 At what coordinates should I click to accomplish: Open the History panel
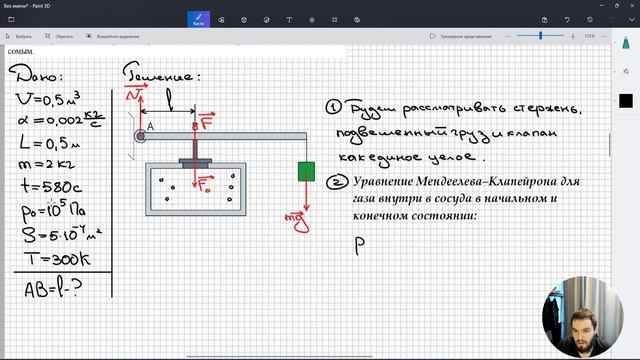[x=590, y=20]
